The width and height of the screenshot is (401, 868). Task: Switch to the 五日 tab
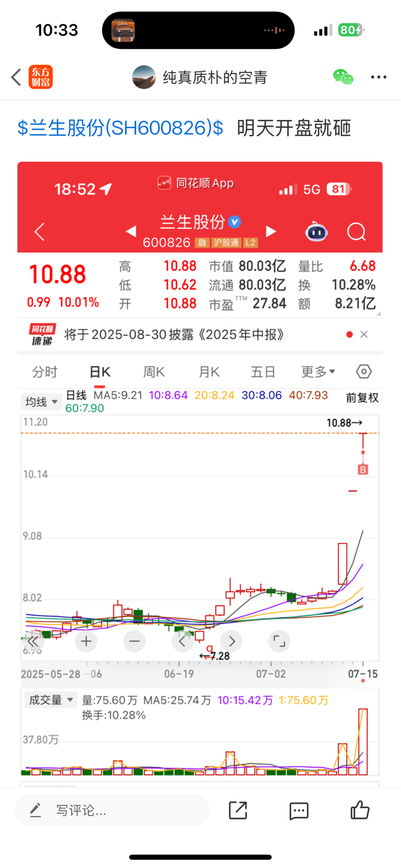pos(263,372)
